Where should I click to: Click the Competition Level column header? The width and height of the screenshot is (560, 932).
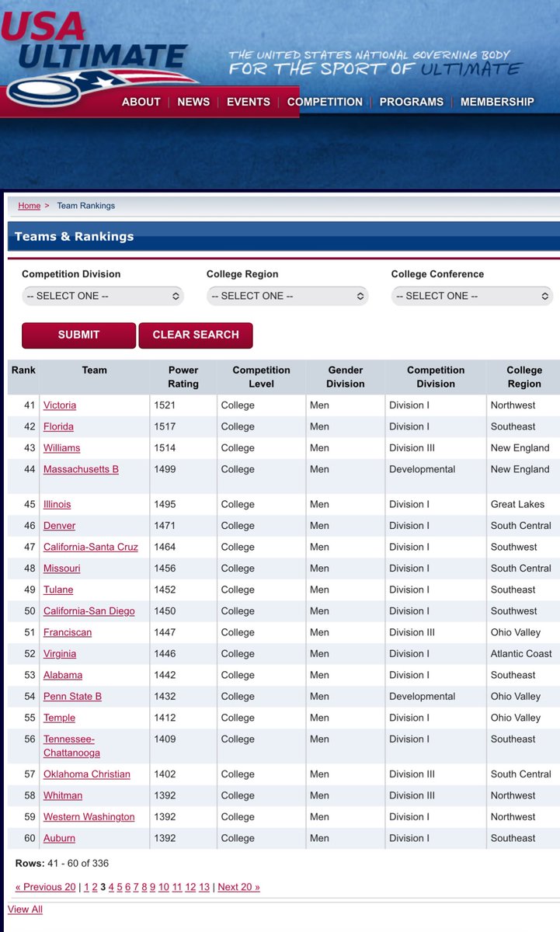tap(262, 377)
